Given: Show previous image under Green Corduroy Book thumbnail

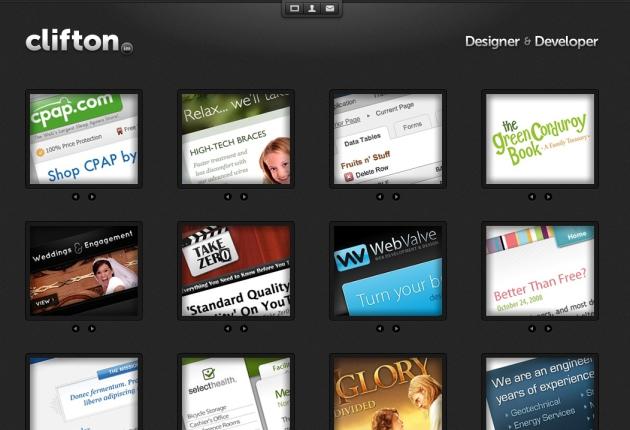Looking at the screenshot, I should coord(532,197).
